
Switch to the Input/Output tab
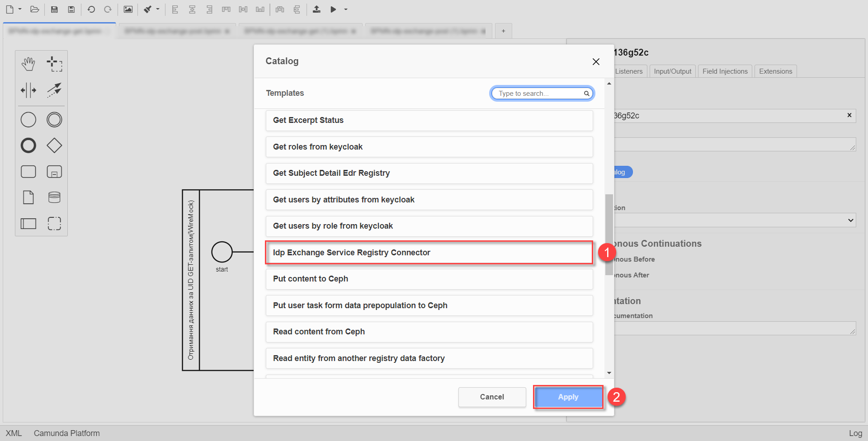point(672,71)
